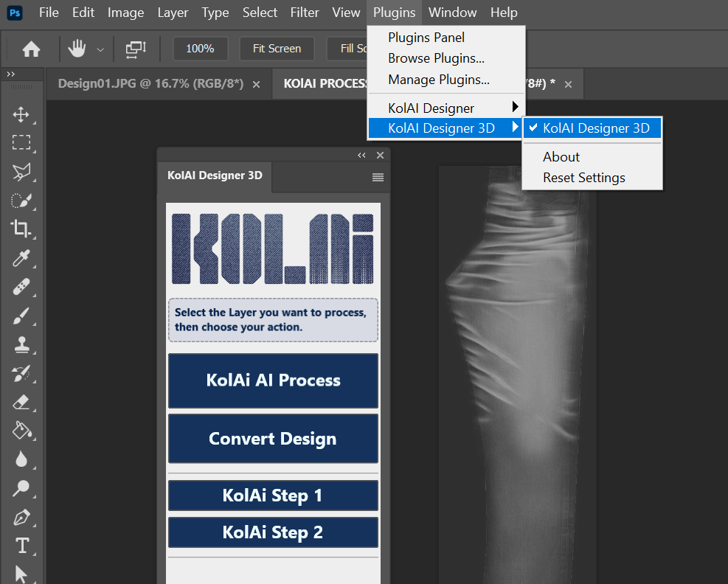The height and width of the screenshot is (584, 728).
Task: Click the Fit Screen button
Action: click(x=277, y=48)
